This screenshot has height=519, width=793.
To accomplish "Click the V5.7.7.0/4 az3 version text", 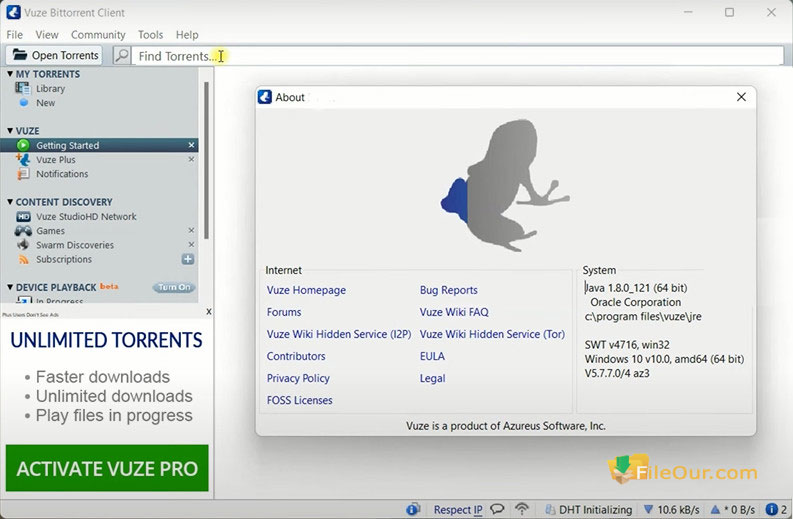I will tap(617, 373).
